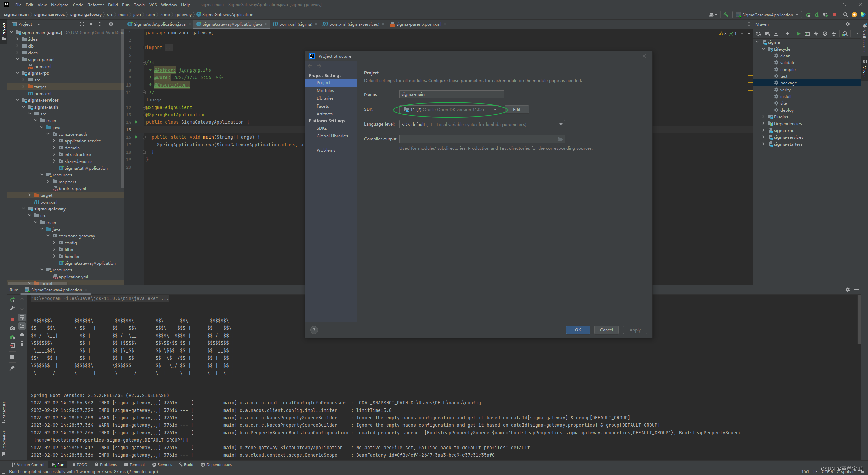Expand the Plugins node in Maven panel
Image resolution: width=868 pixels, height=475 pixels.
pos(763,117)
